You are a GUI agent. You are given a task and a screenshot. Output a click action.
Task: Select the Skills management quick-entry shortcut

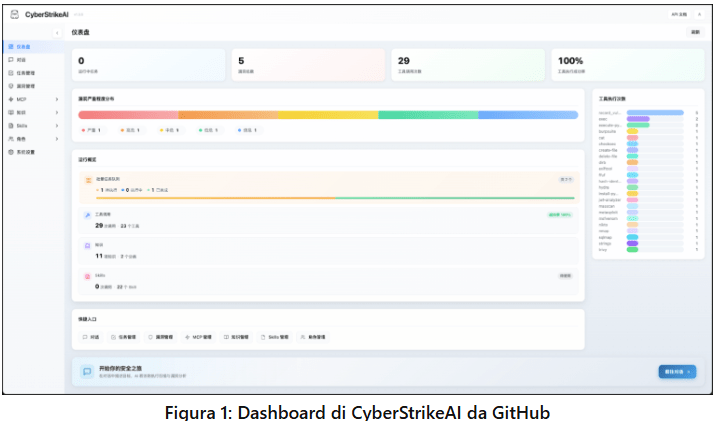pos(274,337)
